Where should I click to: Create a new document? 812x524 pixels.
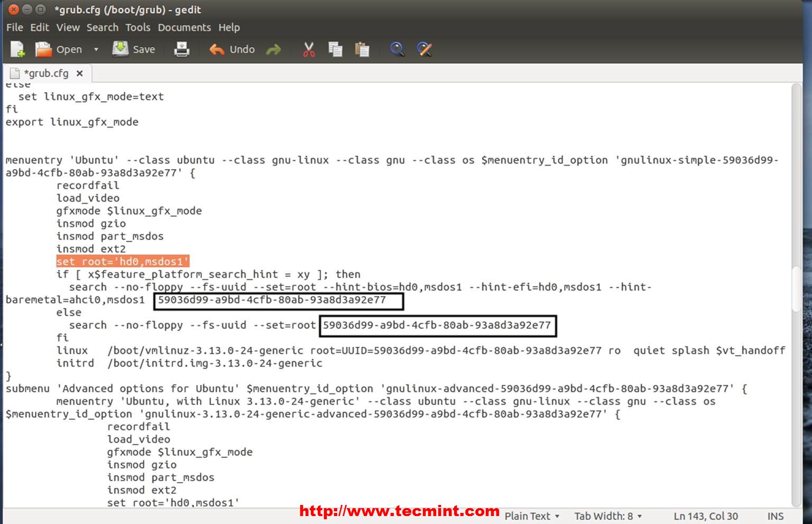click(x=16, y=49)
